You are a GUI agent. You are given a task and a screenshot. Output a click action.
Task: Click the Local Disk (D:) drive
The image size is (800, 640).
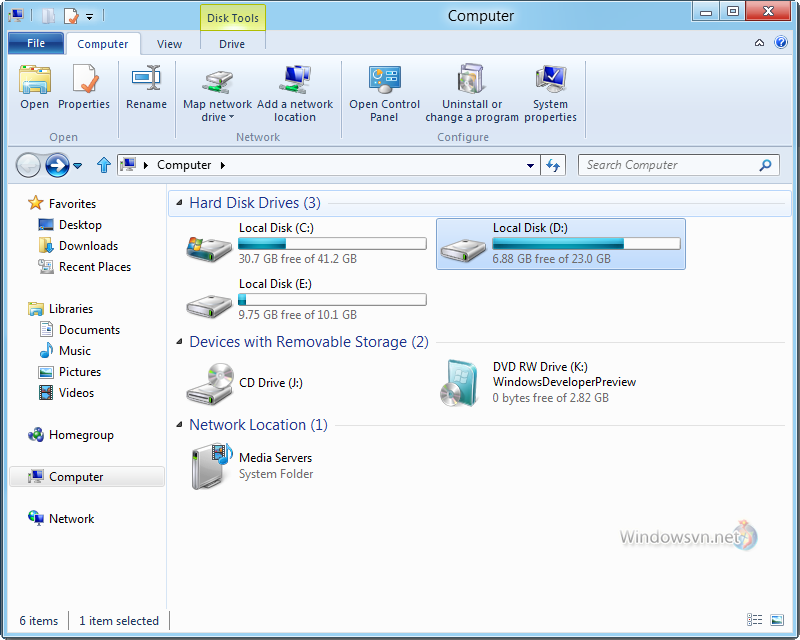561,244
